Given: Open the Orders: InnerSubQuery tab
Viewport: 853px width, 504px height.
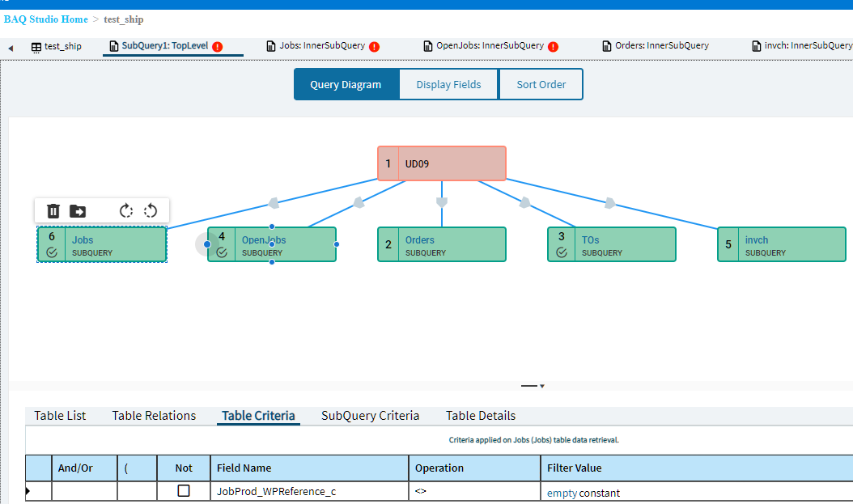Looking at the screenshot, I should (x=656, y=45).
